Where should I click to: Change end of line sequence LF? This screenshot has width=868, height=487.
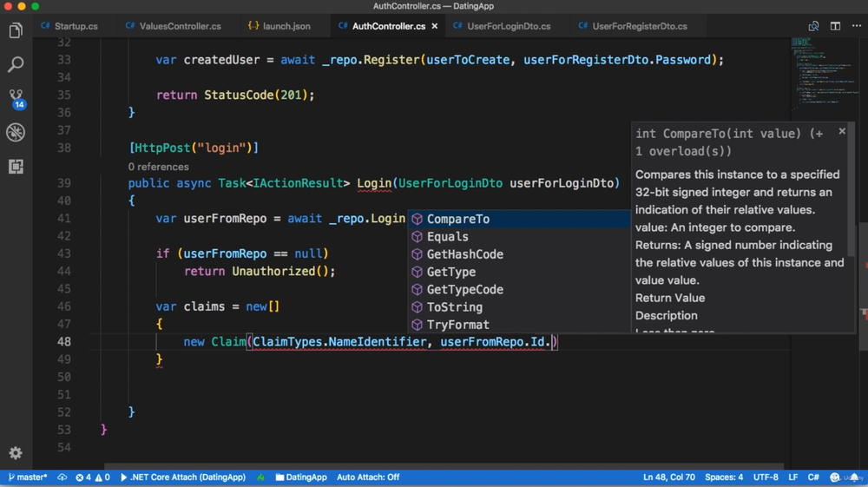pyautogui.click(x=793, y=477)
